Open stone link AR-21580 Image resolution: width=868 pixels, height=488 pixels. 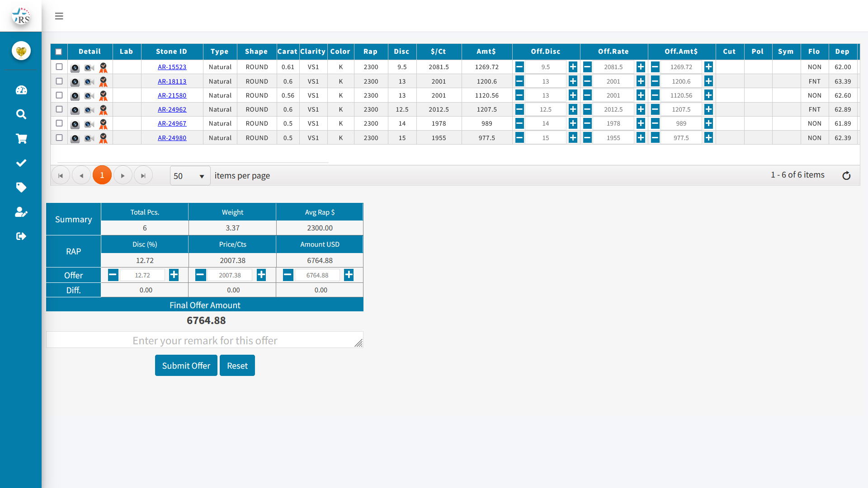coord(172,95)
